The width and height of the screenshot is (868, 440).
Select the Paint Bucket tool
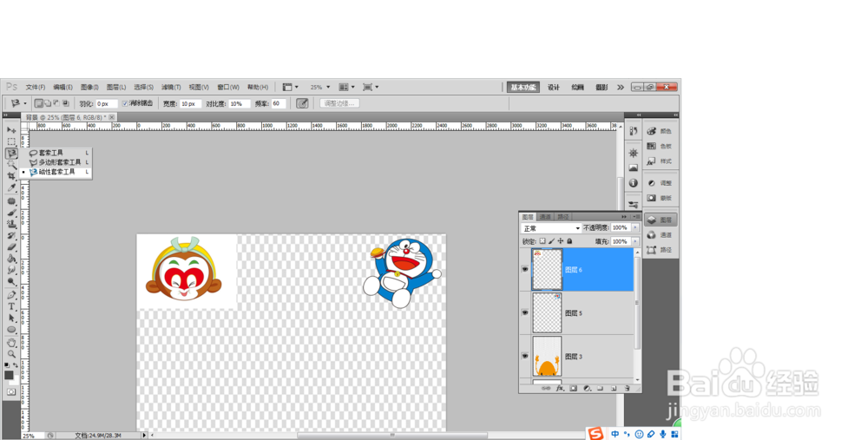(11, 259)
